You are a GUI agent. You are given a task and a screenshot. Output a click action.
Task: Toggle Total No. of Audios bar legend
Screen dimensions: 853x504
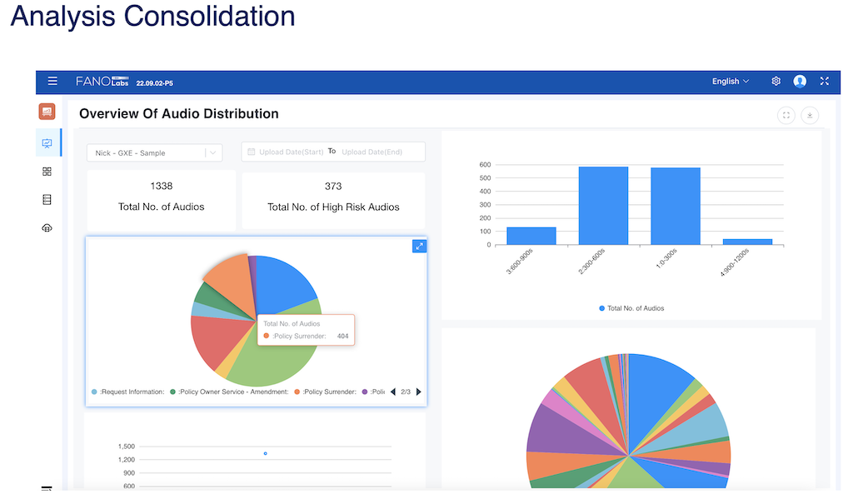tap(631, 308)
